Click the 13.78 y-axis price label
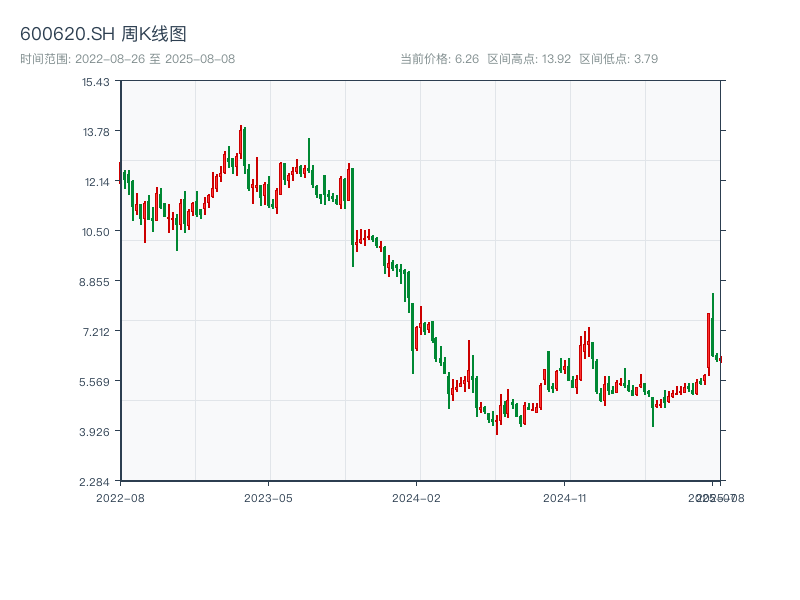800x600 pixels. tap(96, 131)
